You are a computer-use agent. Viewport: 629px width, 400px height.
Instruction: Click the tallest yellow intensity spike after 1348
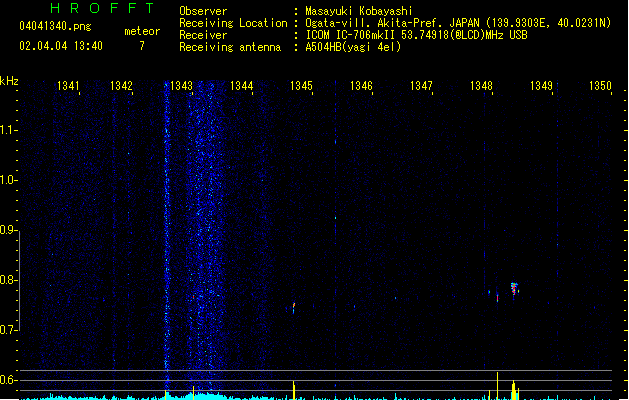pos(497,386)
